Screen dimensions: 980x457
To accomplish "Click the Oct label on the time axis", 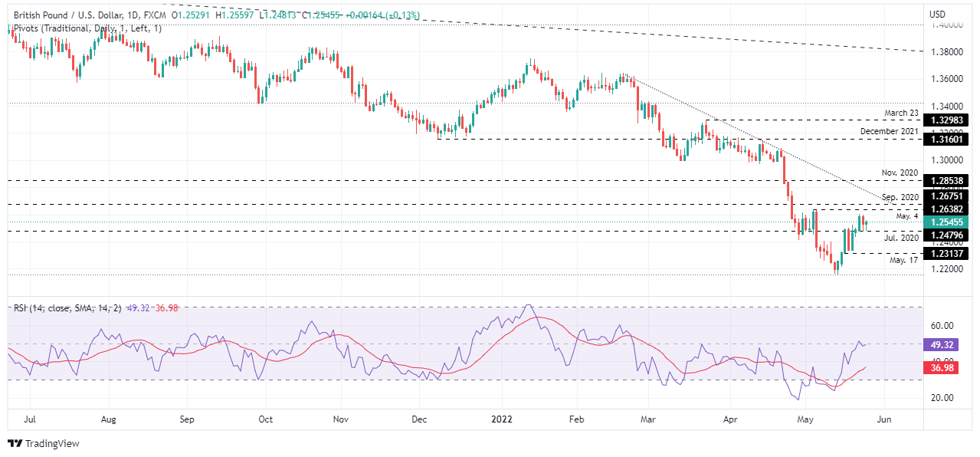I will point(266,419).
